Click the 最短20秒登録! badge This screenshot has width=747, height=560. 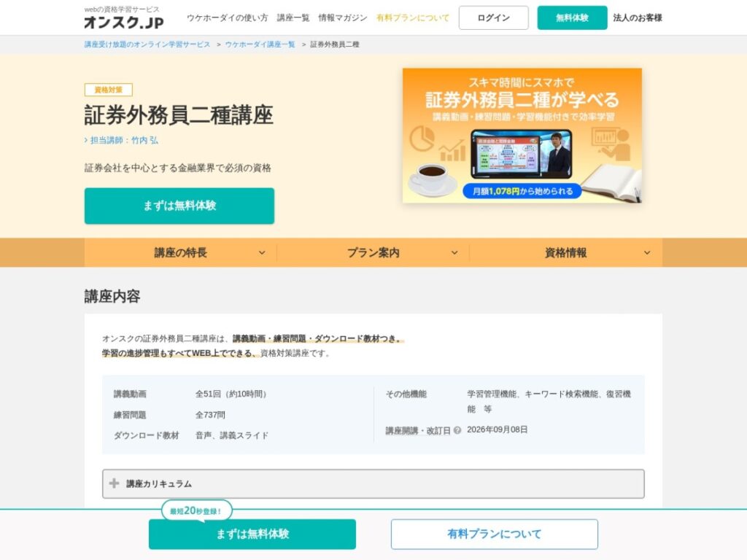(197, 510)
